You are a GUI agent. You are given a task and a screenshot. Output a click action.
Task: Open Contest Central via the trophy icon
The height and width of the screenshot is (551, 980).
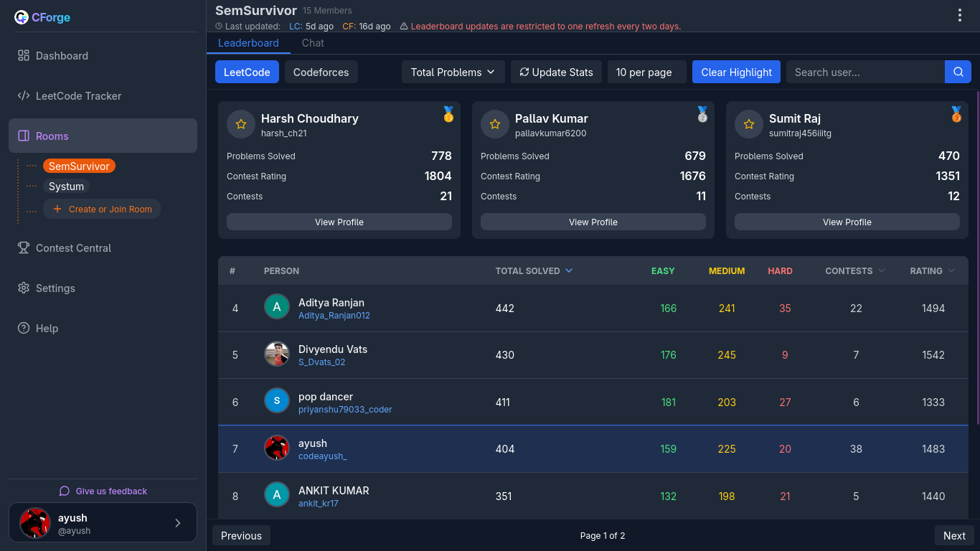click(24, 248)
